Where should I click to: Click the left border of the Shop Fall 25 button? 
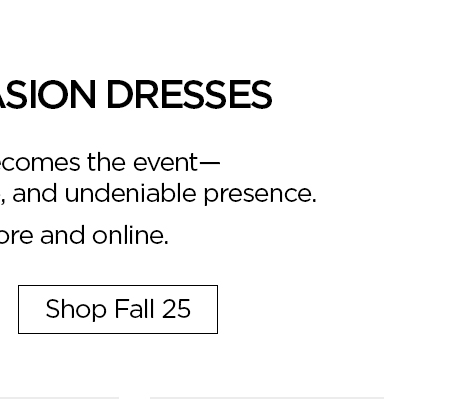[x=18, y=309]
